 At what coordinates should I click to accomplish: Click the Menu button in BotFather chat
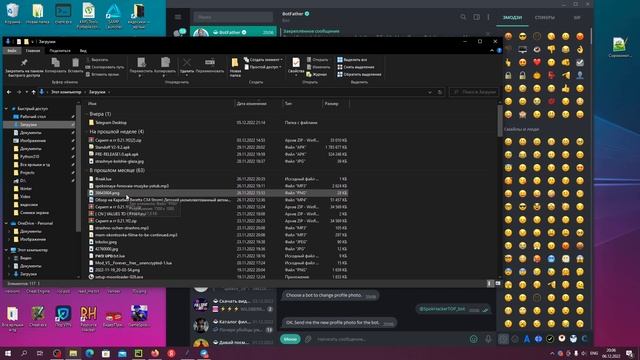pos(290,339)
